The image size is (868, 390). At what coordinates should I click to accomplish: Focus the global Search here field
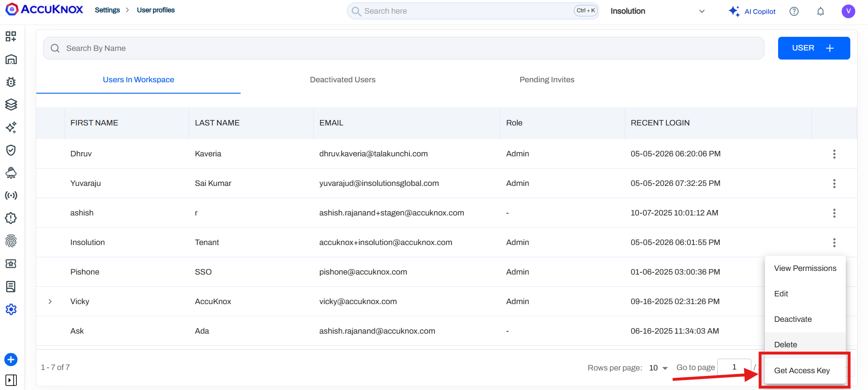[x=473, y=11]
